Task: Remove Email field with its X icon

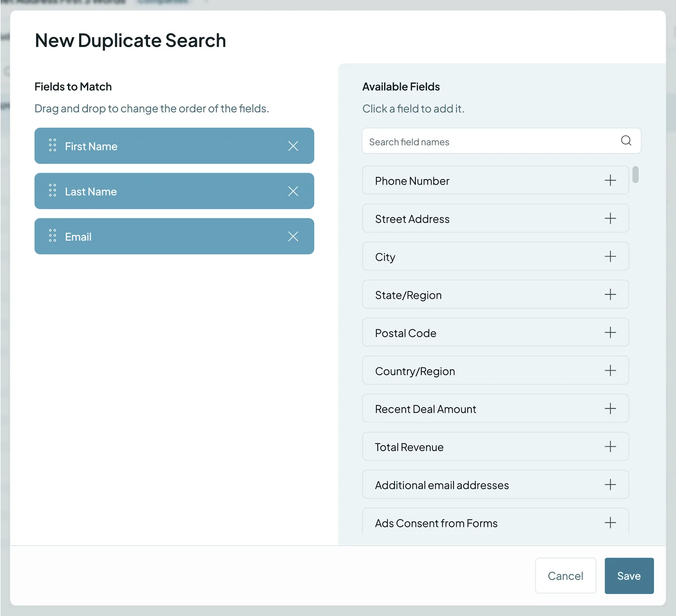Action: pos(293,236)
